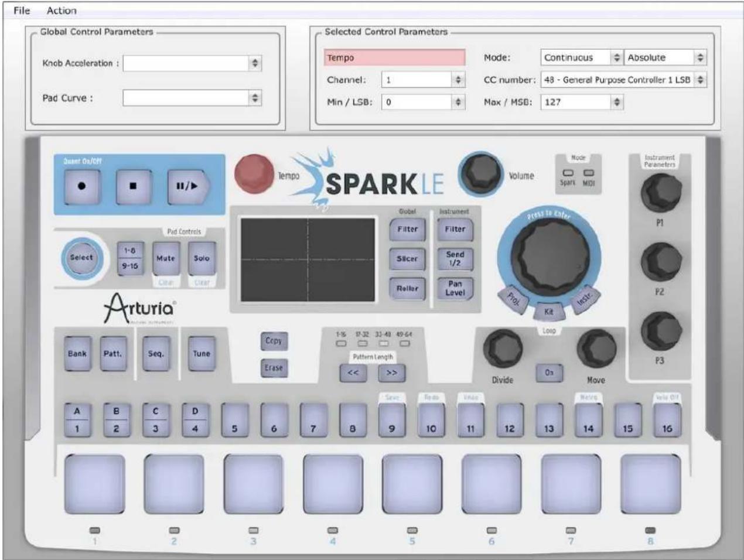
Task: Open the File menu
Action: pos(22,11)
